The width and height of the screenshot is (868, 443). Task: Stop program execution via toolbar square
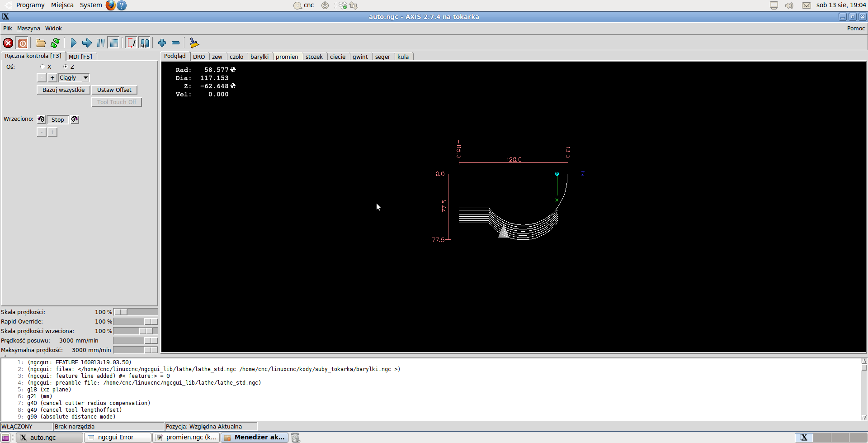[x=114, y=43]
